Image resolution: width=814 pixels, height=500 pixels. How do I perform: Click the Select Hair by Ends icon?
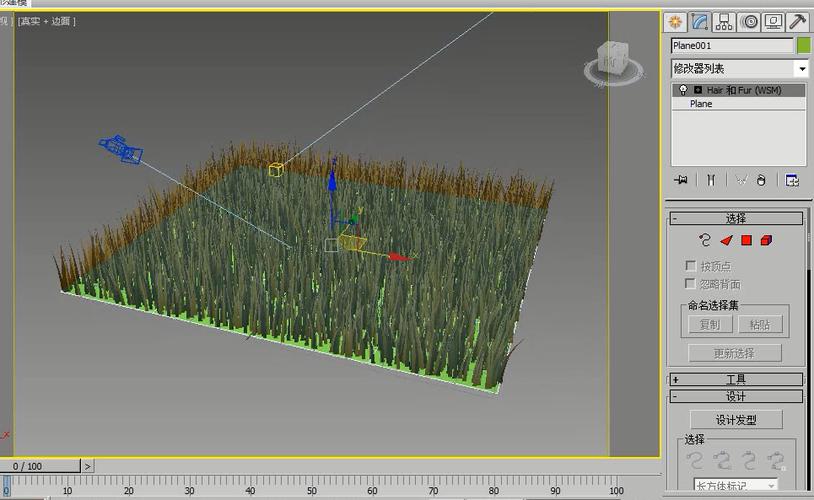tap(695, 460)
